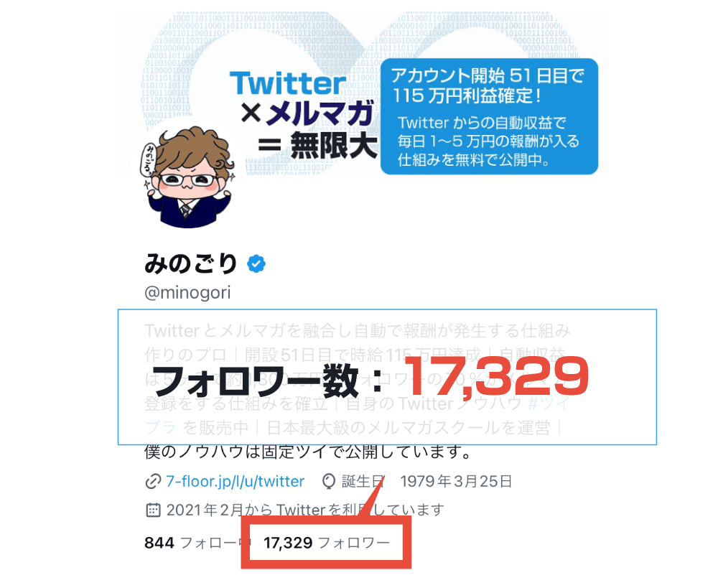Click the blue アカウント開始51日目 banner box
Screen dimensions: 718x588
(x=489, y=116)
